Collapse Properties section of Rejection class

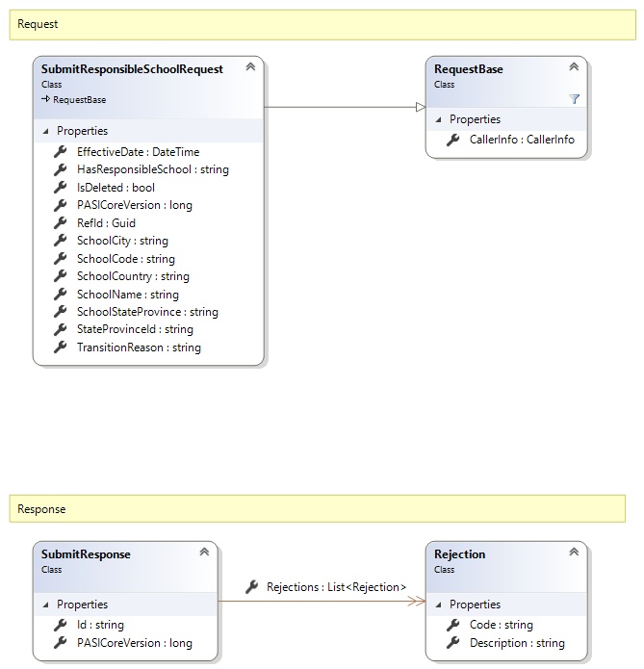point(437,605)
